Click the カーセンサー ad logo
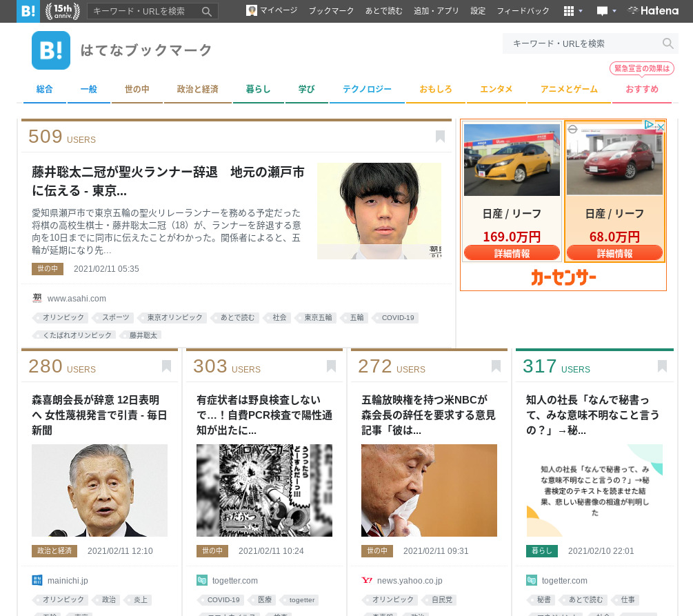This screenshot has width=693, height=616. coord(563,277)
